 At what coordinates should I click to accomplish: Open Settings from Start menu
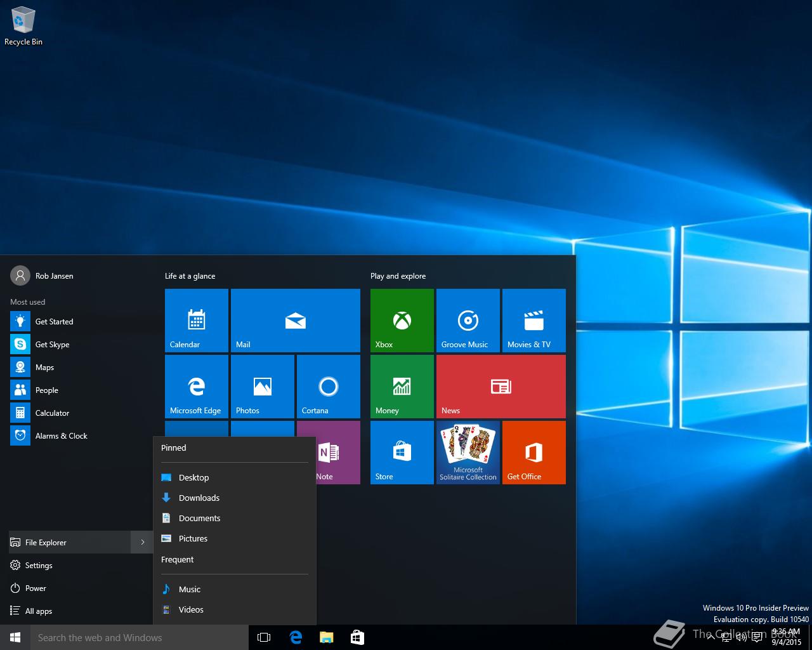point(81,565)
